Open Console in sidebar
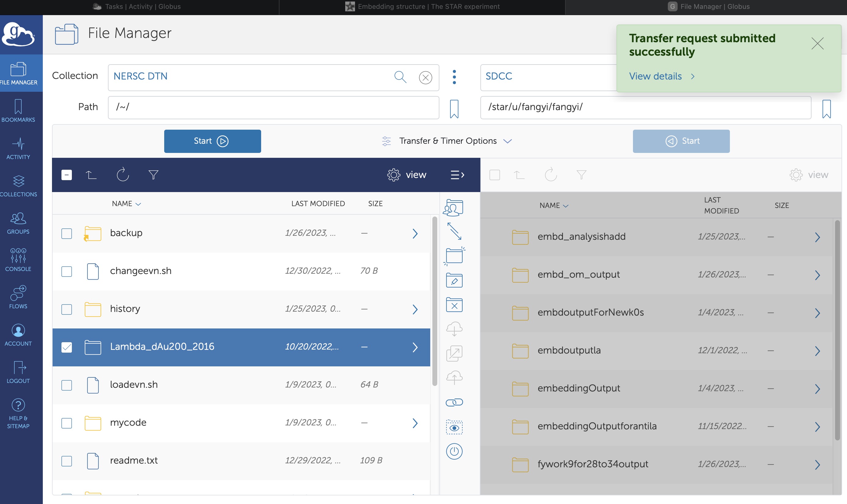 (x=18, y=260)
